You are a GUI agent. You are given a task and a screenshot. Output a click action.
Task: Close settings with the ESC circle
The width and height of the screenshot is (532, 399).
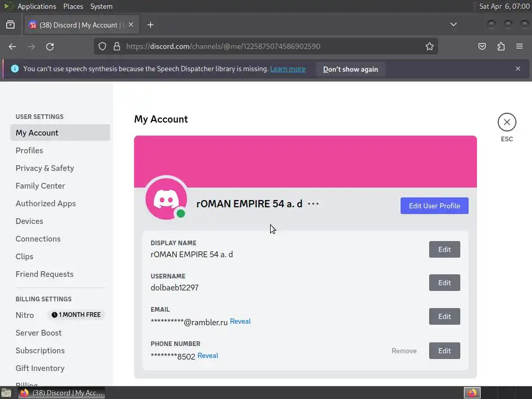point(507,122)
